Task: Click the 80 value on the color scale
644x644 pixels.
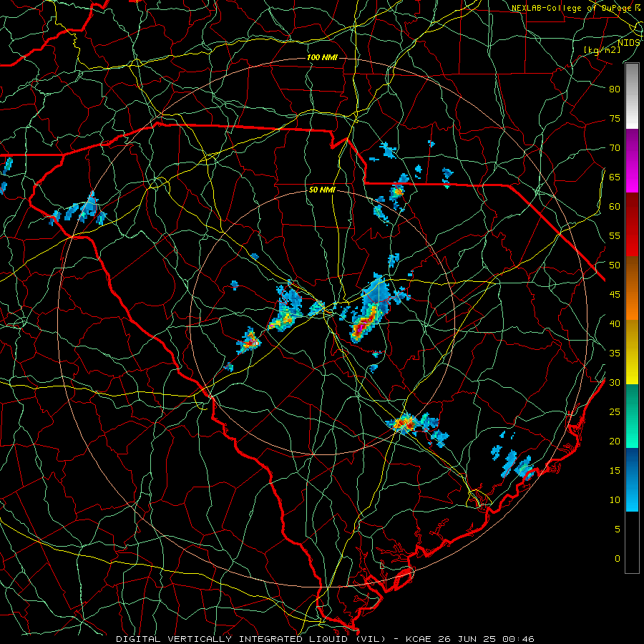Action: click(615, 89)
